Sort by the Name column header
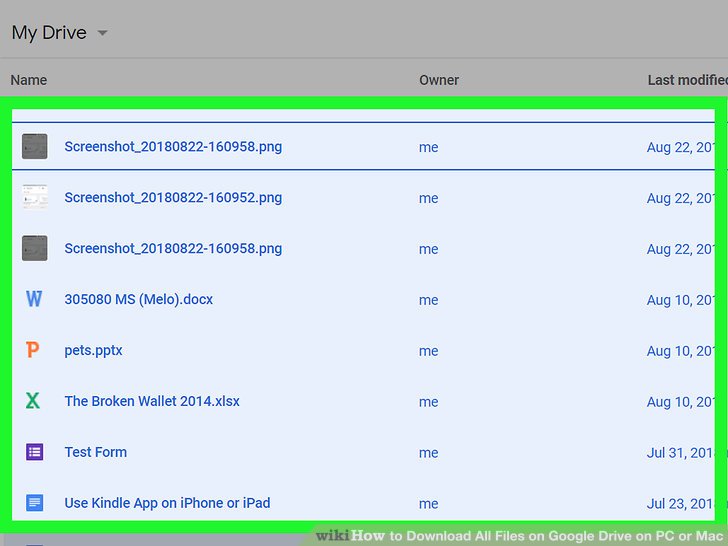728x546 pixels. coord(29,80)
